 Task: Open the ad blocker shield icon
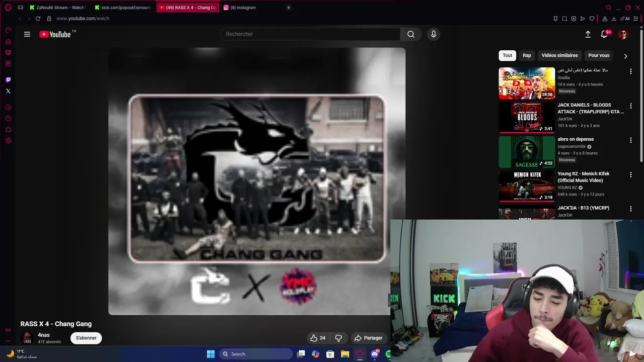point(574,19)
